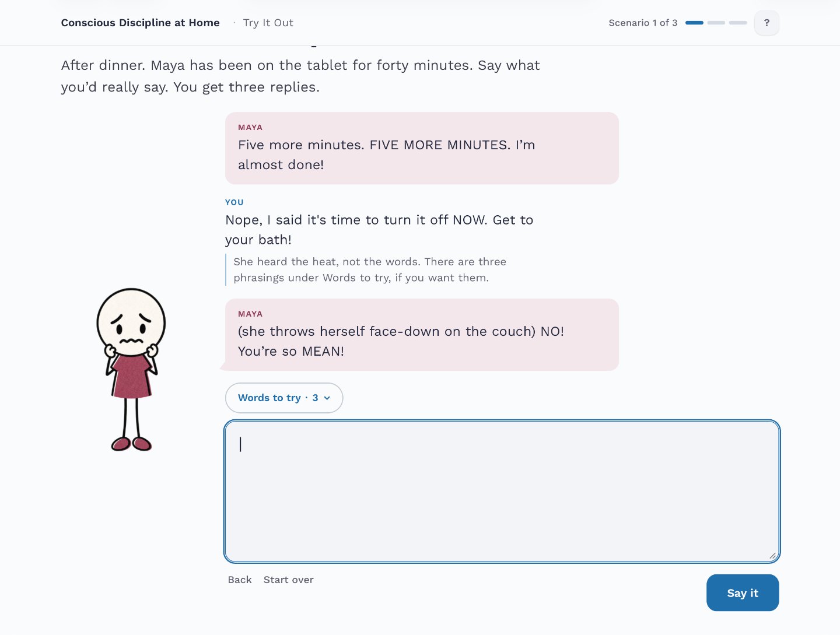Expand the Words to try dropdown

(284, 398)
